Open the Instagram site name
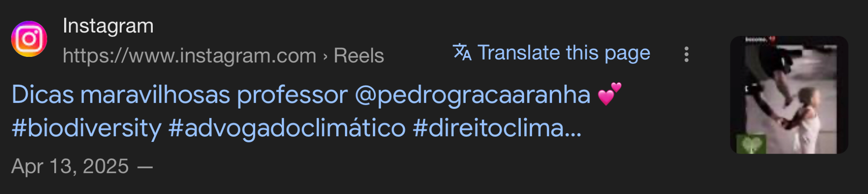Viewport: 868px width, 194px height. [x=108, y=26]
